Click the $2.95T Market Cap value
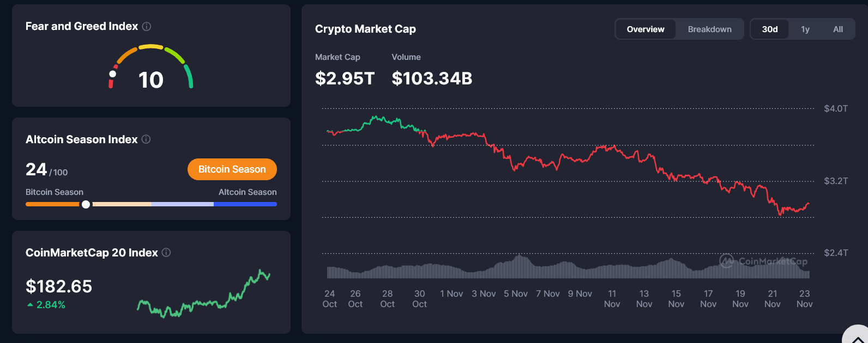The image size is (868, 343). click(x=345, y=78)
